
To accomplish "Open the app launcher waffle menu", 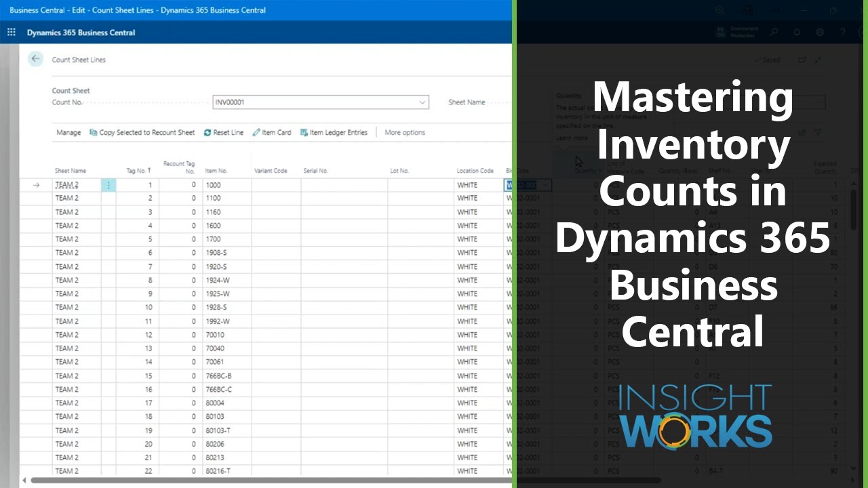I will tap(12, 33).
